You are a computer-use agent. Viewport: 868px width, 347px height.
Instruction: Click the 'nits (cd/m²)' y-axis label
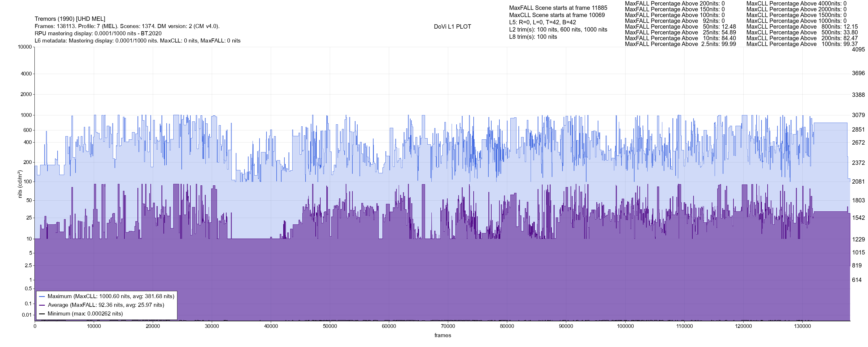point(20,184)
